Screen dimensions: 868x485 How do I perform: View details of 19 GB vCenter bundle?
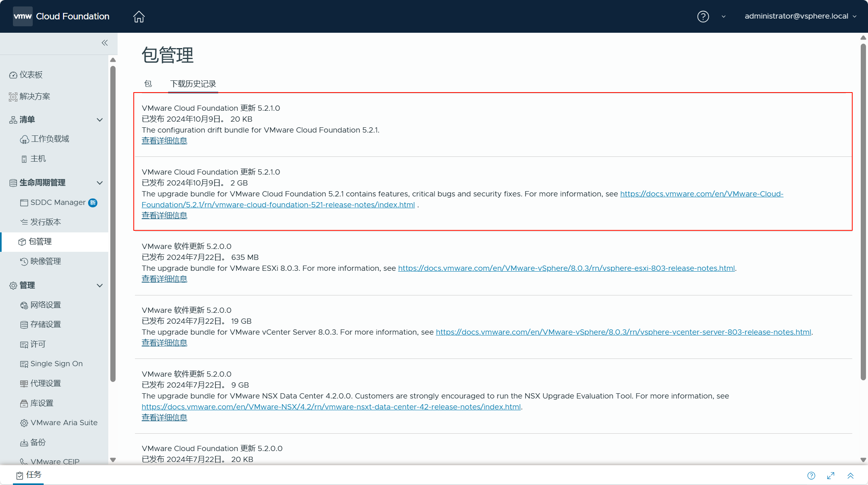[164, 343]
